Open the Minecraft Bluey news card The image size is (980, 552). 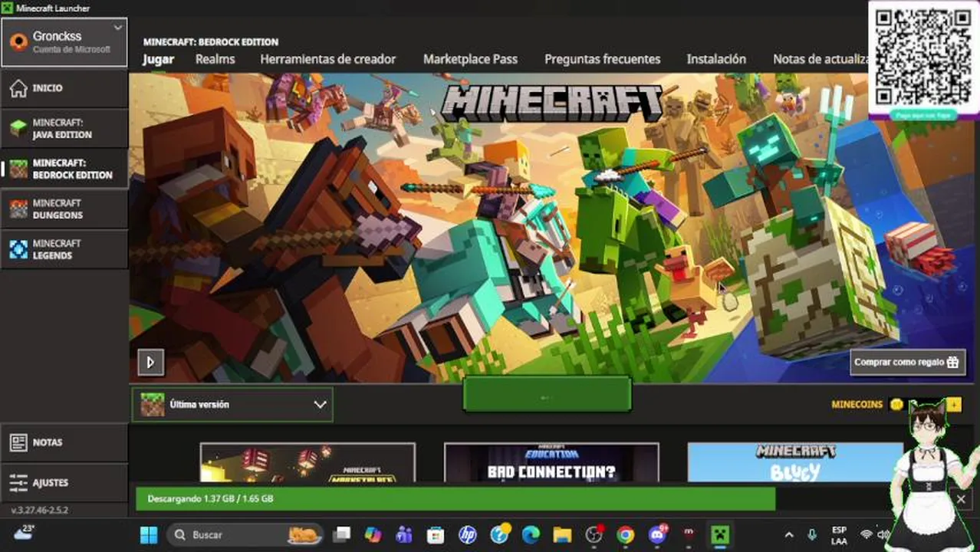[794, 462]
